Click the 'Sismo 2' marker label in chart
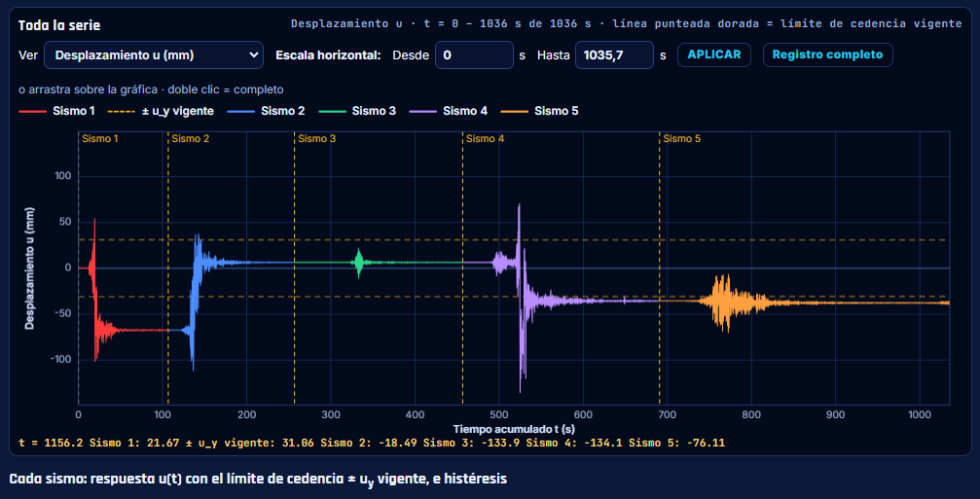Screen dimensions: 980x499 point(190,139)
